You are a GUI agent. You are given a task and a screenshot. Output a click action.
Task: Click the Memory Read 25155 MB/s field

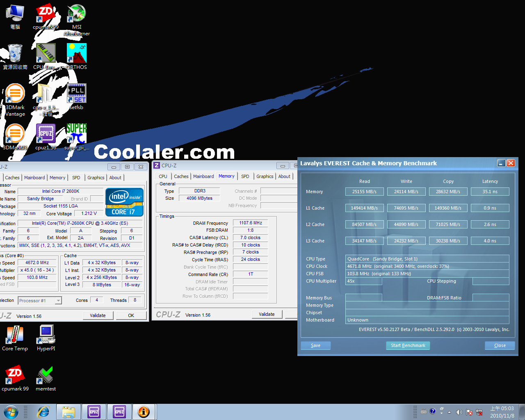click(x=364, y=192)
